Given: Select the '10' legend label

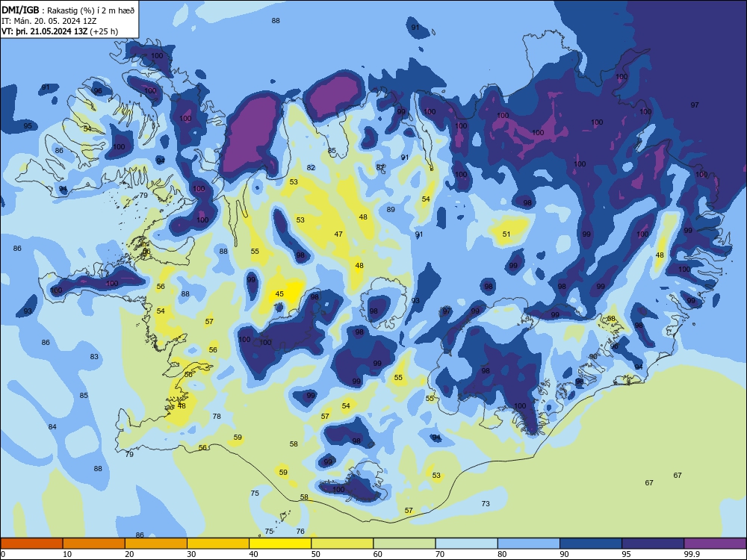Looking at the screenshot, I should 67,554.
